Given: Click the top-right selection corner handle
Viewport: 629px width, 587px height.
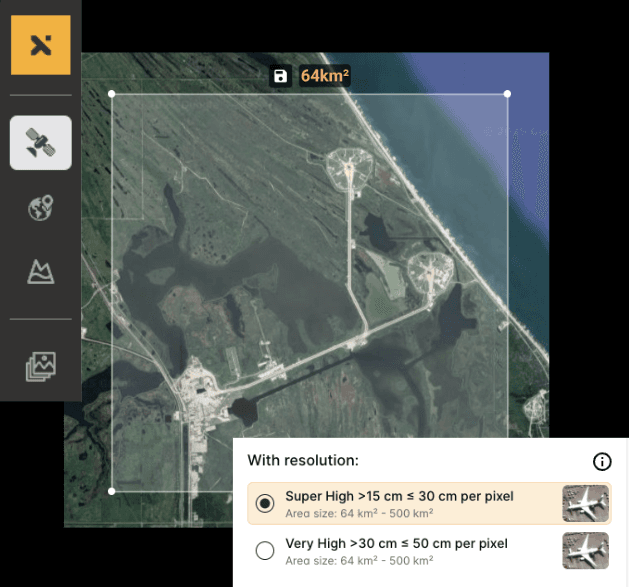Looking at the screenshot, I should 508,95.
